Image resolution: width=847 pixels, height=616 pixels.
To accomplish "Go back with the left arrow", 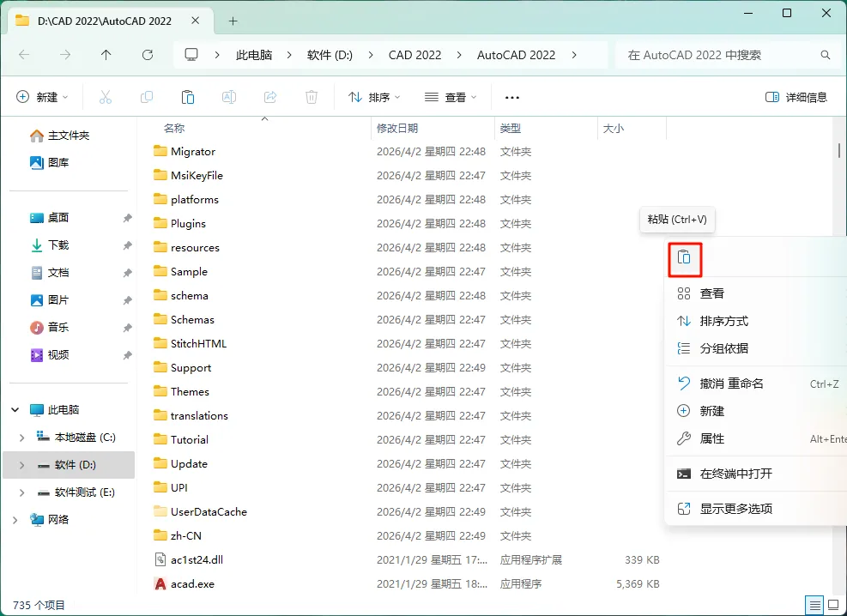I will [x=24, y=55].
